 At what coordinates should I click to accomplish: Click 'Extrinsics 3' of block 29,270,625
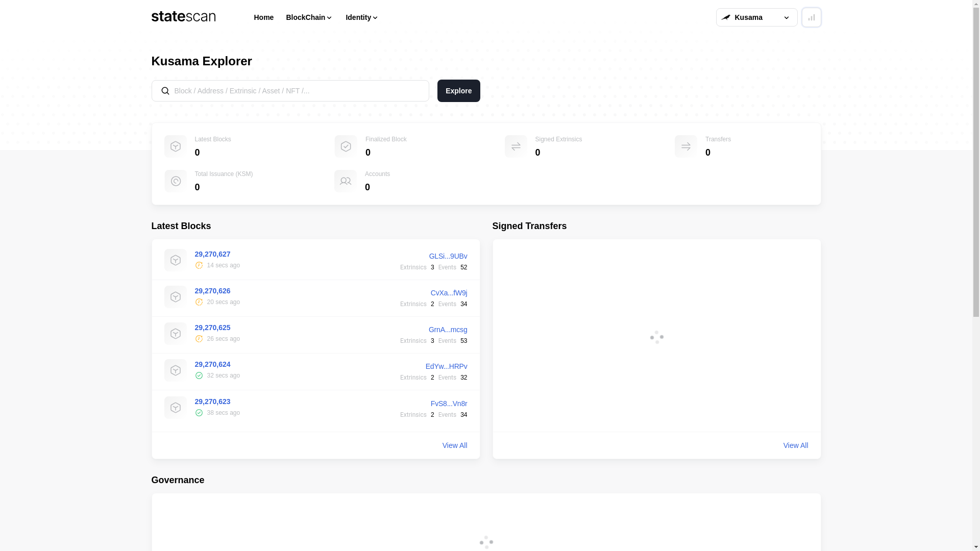point(417,341)
